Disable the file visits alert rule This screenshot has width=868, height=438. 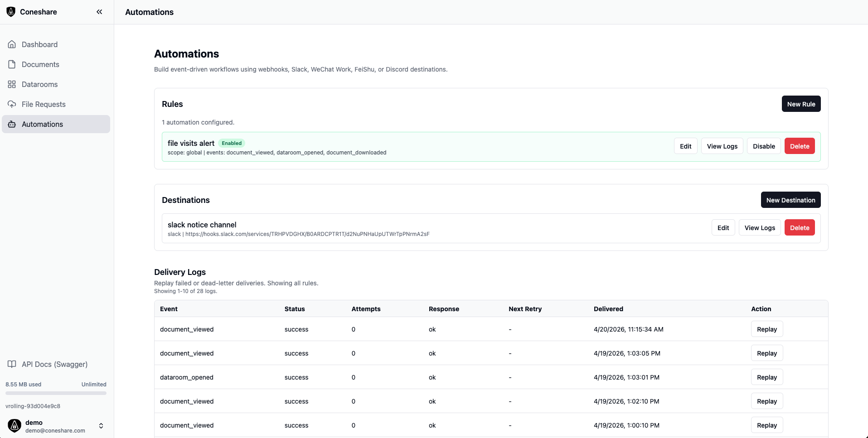pos(764,146)
